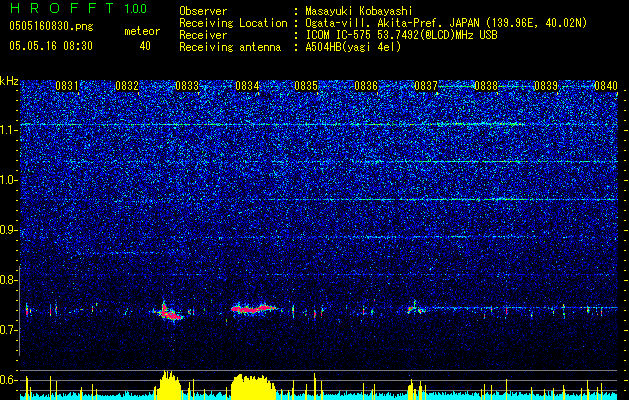Select the filename 0505160830.png
This screenshot has width=629, height=400.
(x=51, y=27)
